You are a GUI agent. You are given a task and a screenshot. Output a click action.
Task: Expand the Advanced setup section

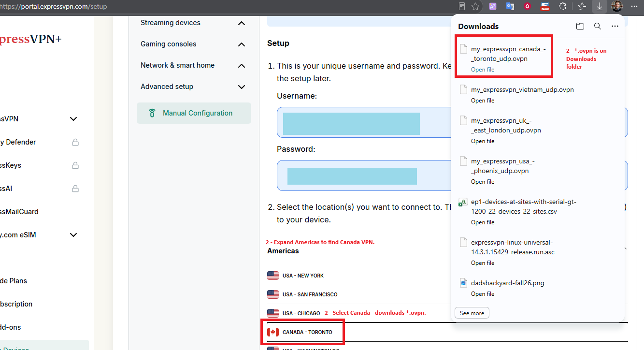point(242,87)
